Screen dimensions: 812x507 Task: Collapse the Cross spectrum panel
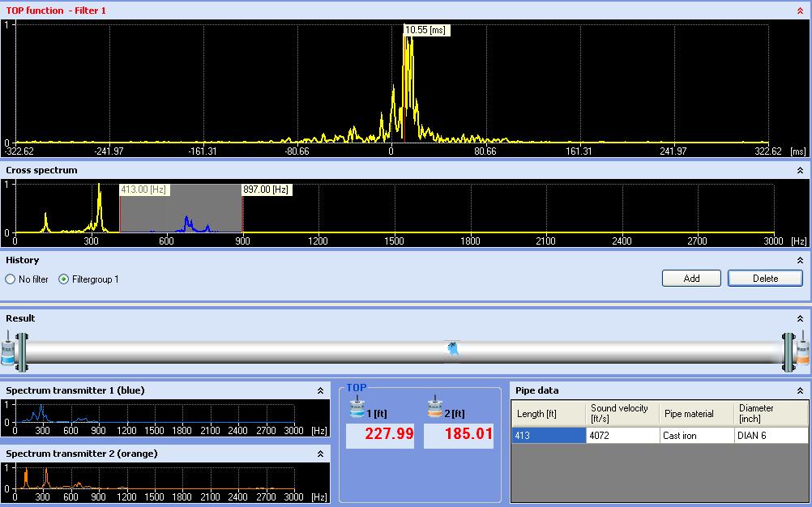point(801,171)
